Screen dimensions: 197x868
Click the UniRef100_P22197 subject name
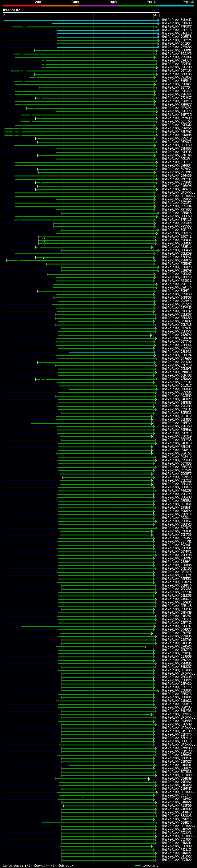click(x=176, y=382)
